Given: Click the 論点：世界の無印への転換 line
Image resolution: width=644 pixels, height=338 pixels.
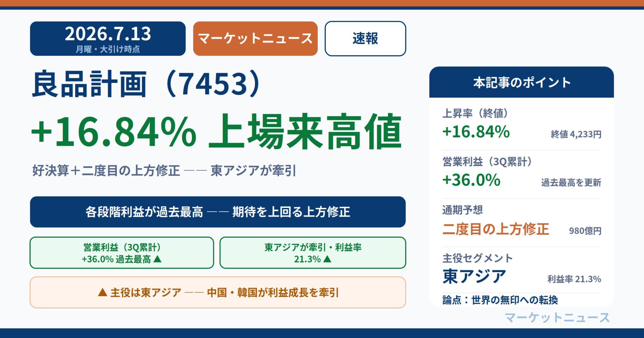Looking at the screenshot, I should click(x=500, y=300).
